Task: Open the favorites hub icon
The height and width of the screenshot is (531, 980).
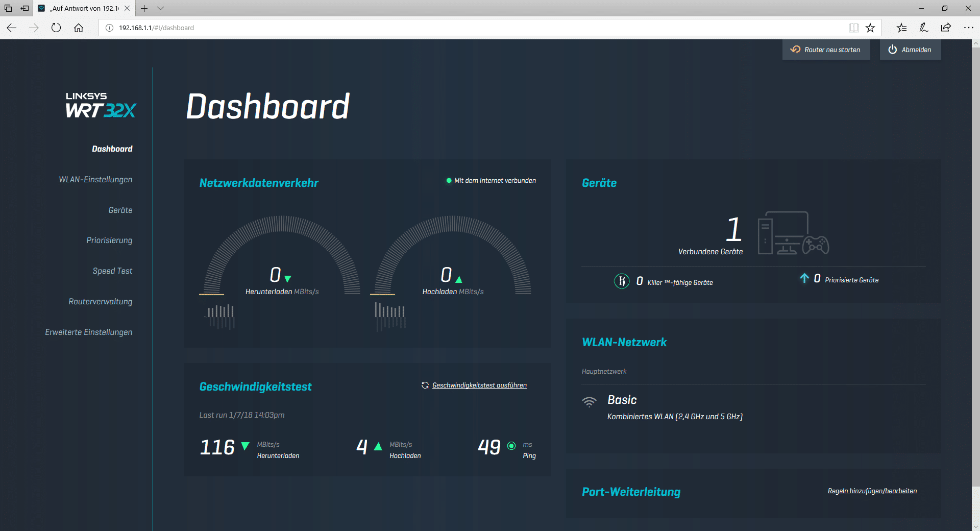Action: (901, 28)
